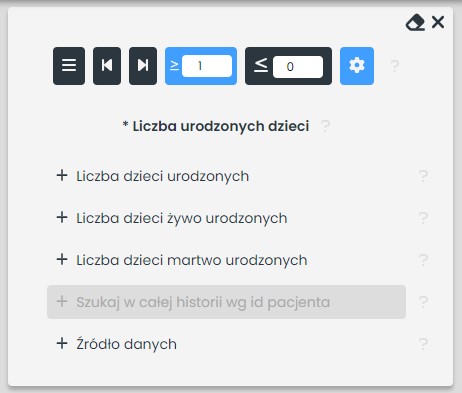Toggle the greater-than-or-equal filter
Viewport: 462px width, 393px height.
coord(174,66)
